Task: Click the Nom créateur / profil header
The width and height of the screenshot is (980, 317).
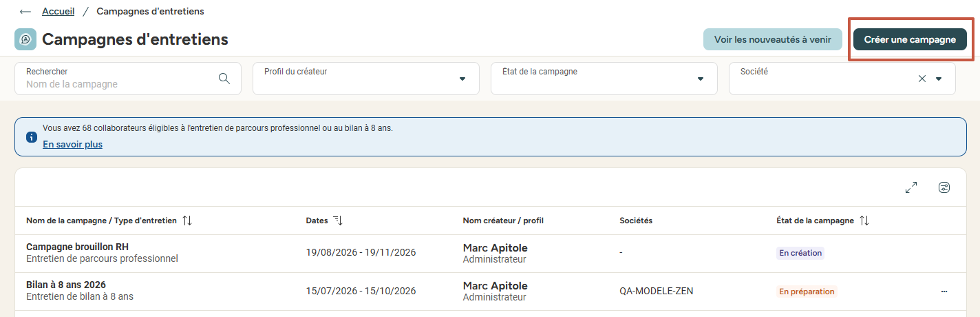Action: point(503,221)
